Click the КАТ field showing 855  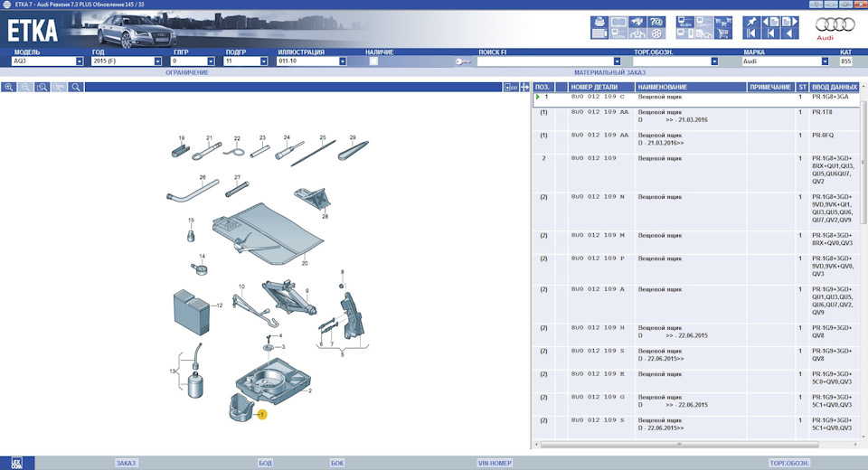coord(846,61)
